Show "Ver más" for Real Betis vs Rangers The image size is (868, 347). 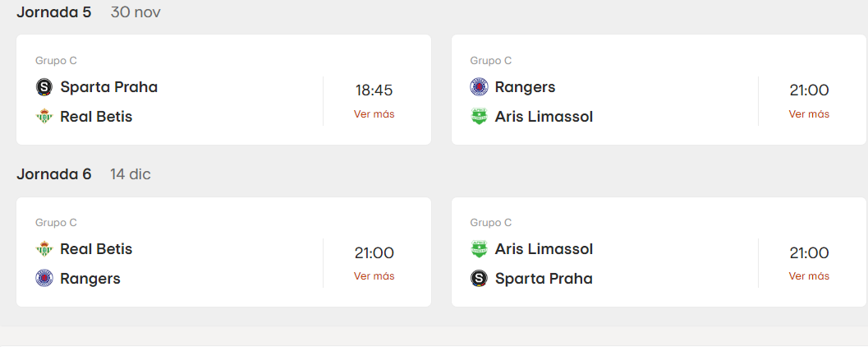tap(374, 276)
